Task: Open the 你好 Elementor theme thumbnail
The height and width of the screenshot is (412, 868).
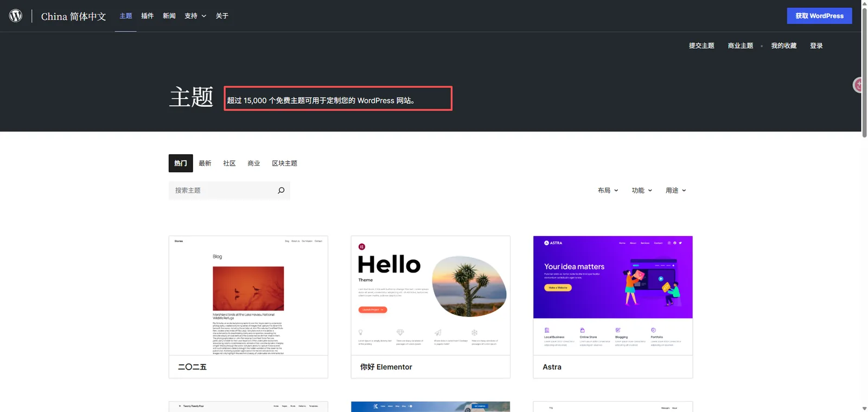Action: [x=431, y=296]
